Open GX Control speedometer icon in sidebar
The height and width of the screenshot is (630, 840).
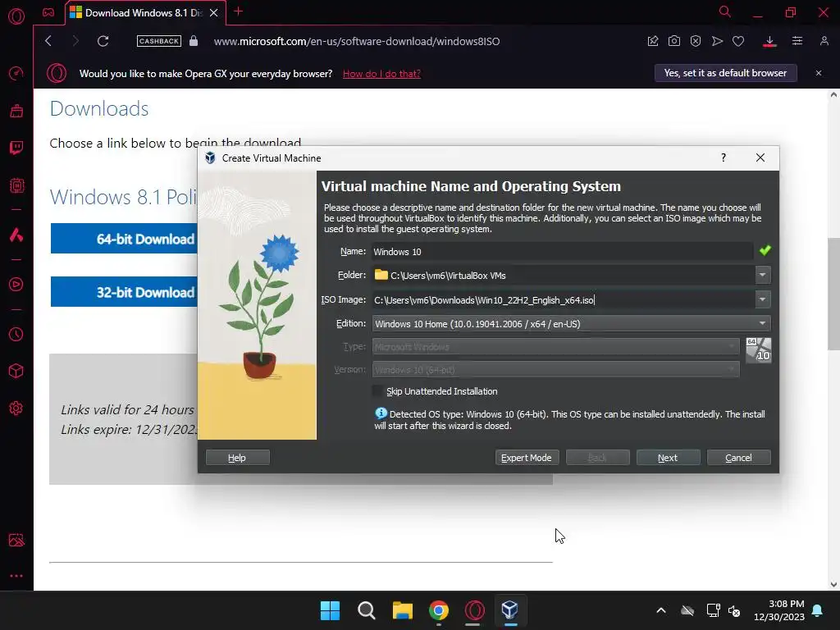coord(16,73)
